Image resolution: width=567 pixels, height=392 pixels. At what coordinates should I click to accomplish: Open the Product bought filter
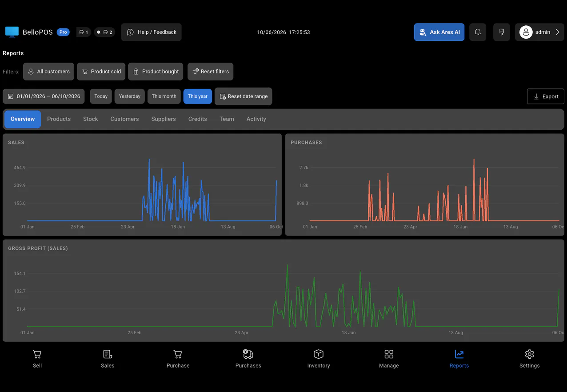(x=156, y=72)
